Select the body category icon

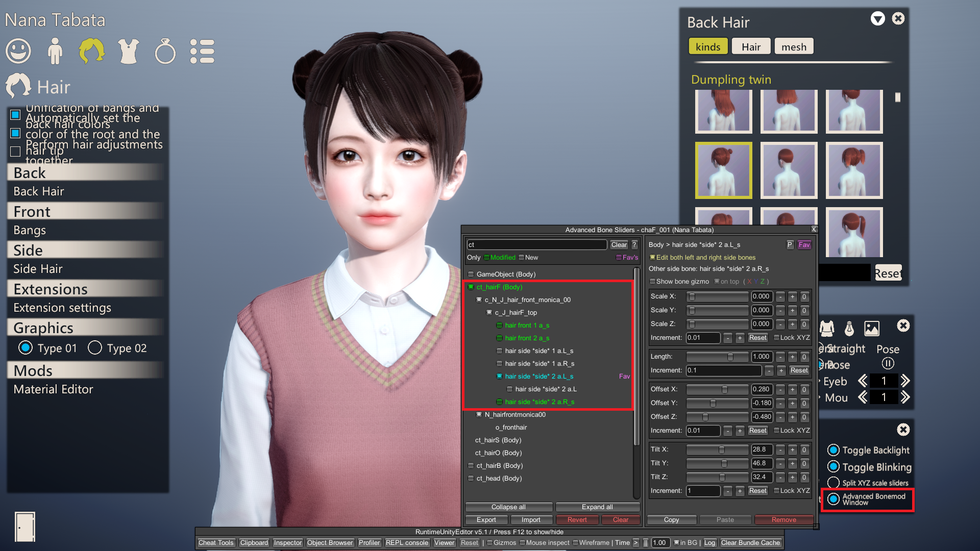[55, 51]
